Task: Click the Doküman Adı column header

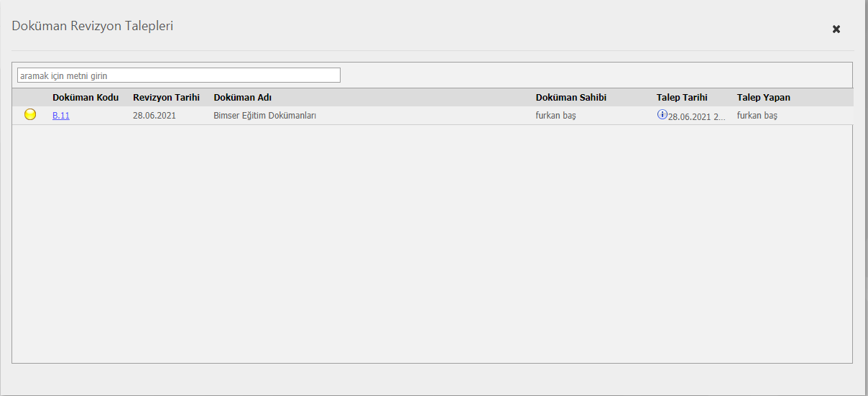Action: coord(243,98)
